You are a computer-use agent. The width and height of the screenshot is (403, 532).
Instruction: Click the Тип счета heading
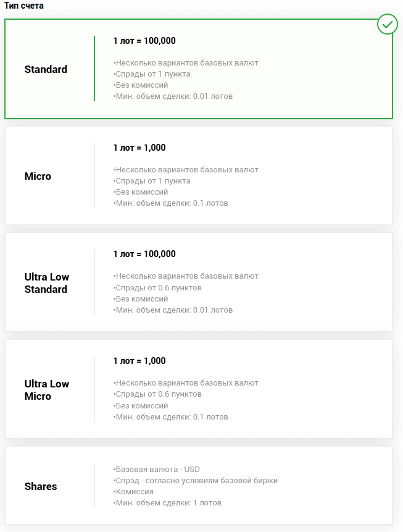pyautogui.click(x=24, y=6)
